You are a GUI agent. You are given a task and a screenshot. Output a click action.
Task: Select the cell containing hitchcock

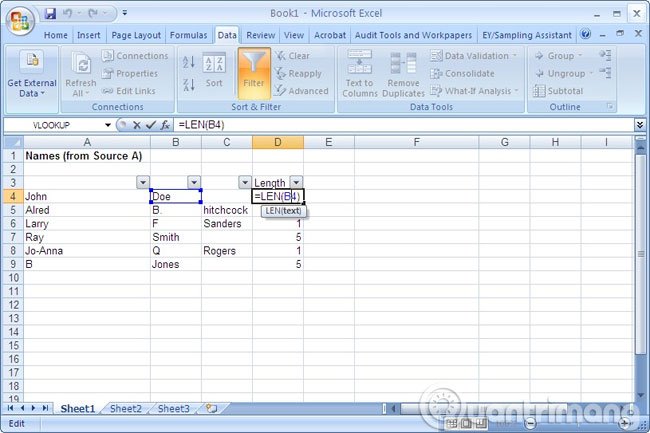pyautogui.click(x=227, y=210)
